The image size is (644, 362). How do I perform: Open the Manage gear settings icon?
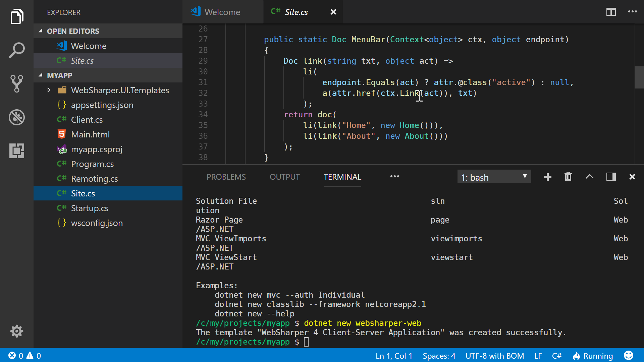pyautogui.click(x=17, y=331)
